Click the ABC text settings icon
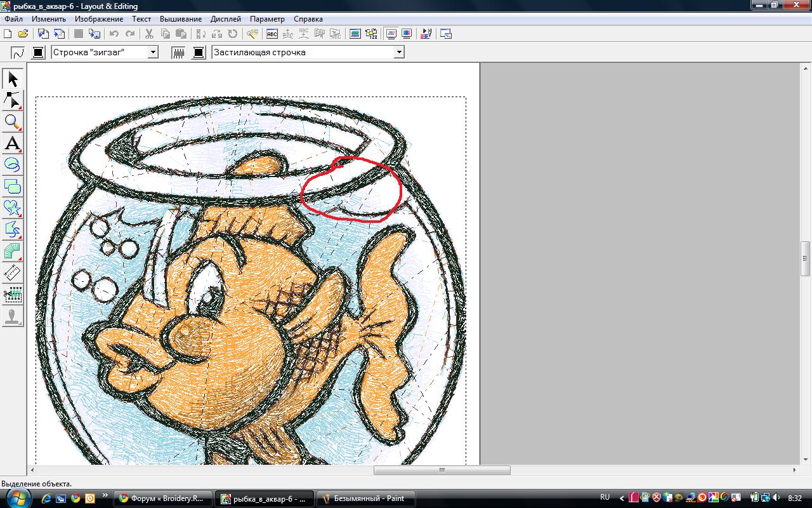Viewport: 812px width, 508px height. (272, 34)
